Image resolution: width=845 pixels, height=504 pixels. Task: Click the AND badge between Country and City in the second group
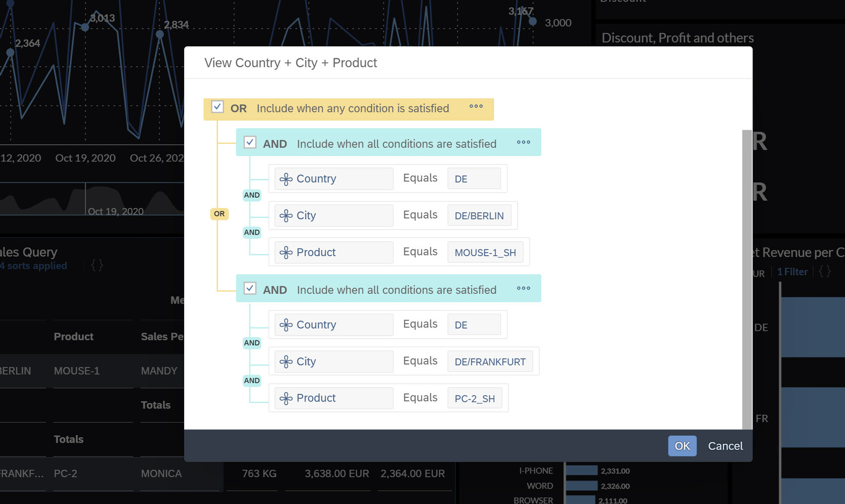[x=252, y=343]
